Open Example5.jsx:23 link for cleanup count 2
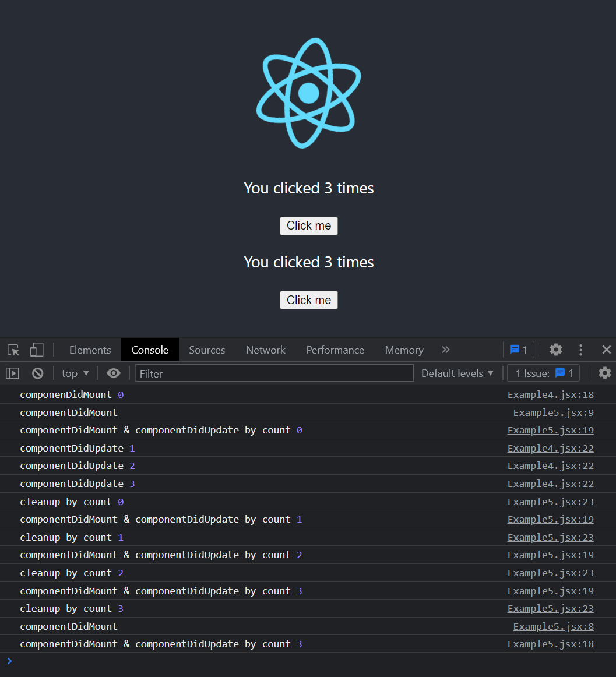616x677 pixels. [550, 573]
